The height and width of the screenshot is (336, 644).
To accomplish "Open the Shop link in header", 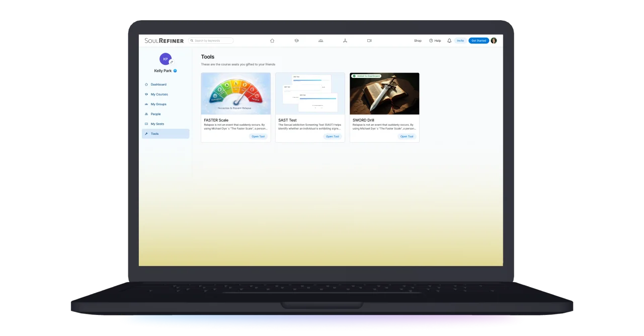I will 418,41.
